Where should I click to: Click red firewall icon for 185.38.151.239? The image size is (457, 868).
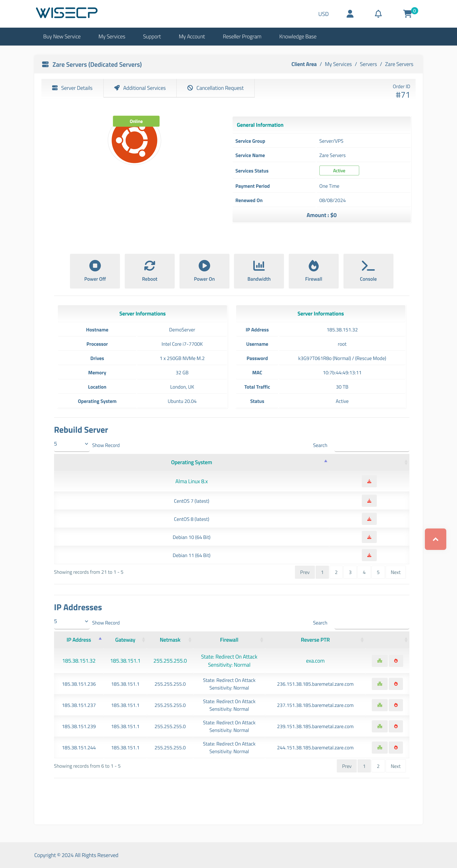tap(396, 726)
